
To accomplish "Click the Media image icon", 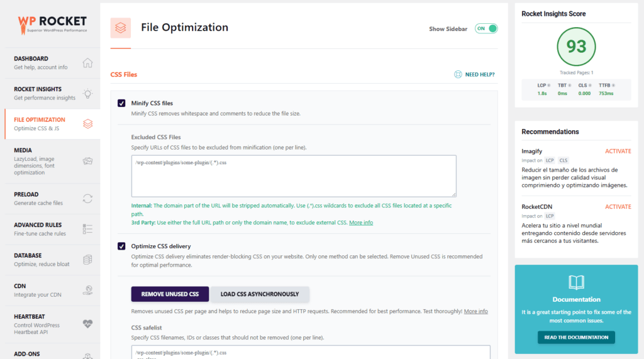I will coord(87,161).
